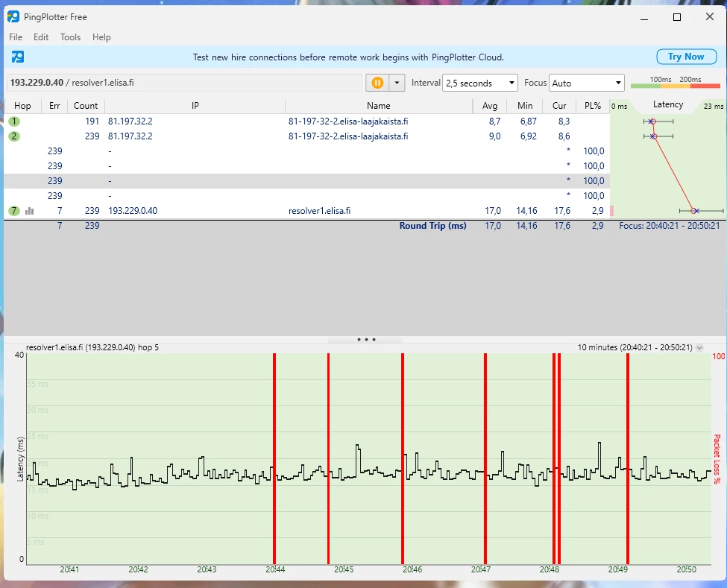This screenshot has height=588, width=727.
Task: Click the red packet loss bar near 20:44
Action: (x=274, y=459)
